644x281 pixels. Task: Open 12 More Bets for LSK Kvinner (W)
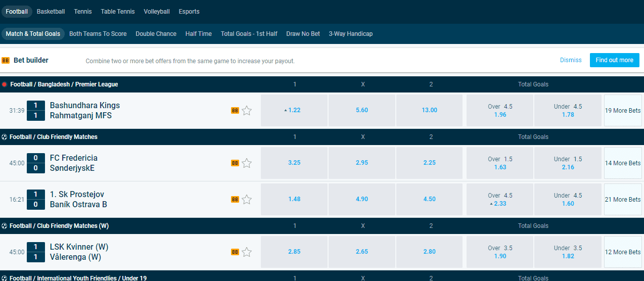623,252
